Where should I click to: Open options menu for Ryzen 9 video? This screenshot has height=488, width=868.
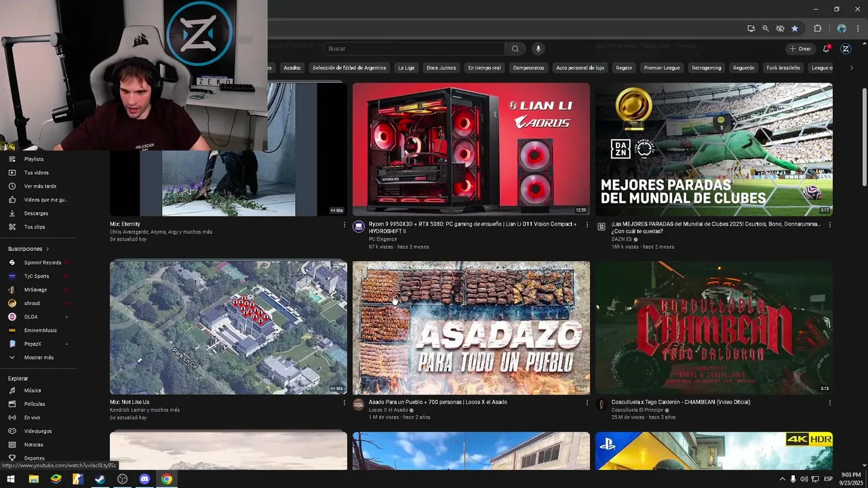[x=587, y=224]
